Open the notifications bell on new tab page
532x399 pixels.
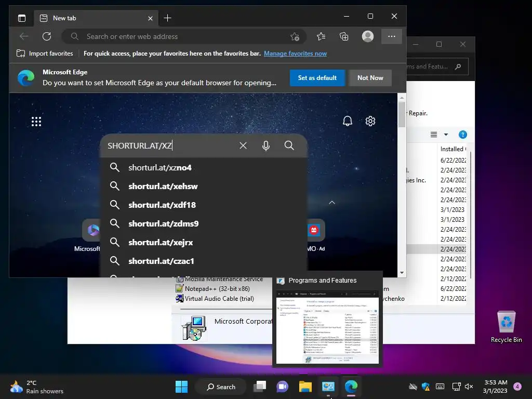click(x=348, y=121)
